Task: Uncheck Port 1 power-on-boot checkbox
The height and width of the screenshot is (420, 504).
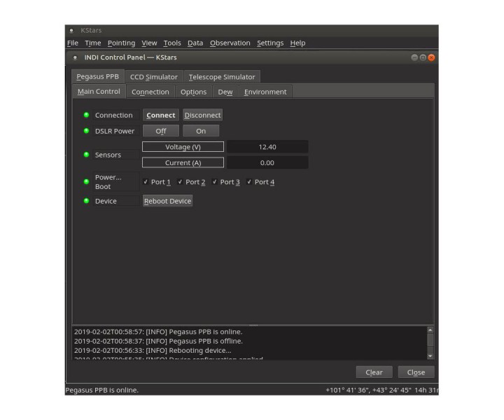Action: pyautogui.click(x=146, y=182)
